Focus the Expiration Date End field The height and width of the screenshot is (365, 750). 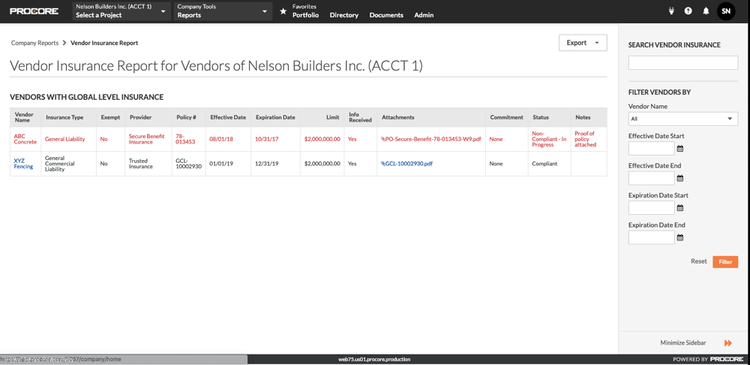tap(651, 238)
